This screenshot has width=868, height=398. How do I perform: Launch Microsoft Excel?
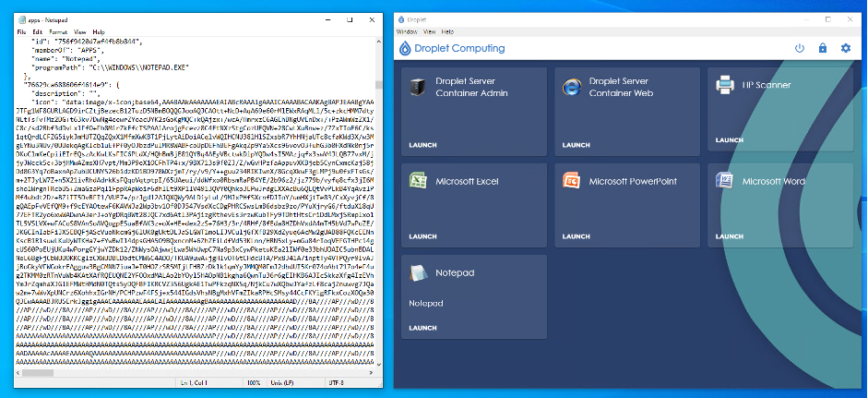pos(422,236)
